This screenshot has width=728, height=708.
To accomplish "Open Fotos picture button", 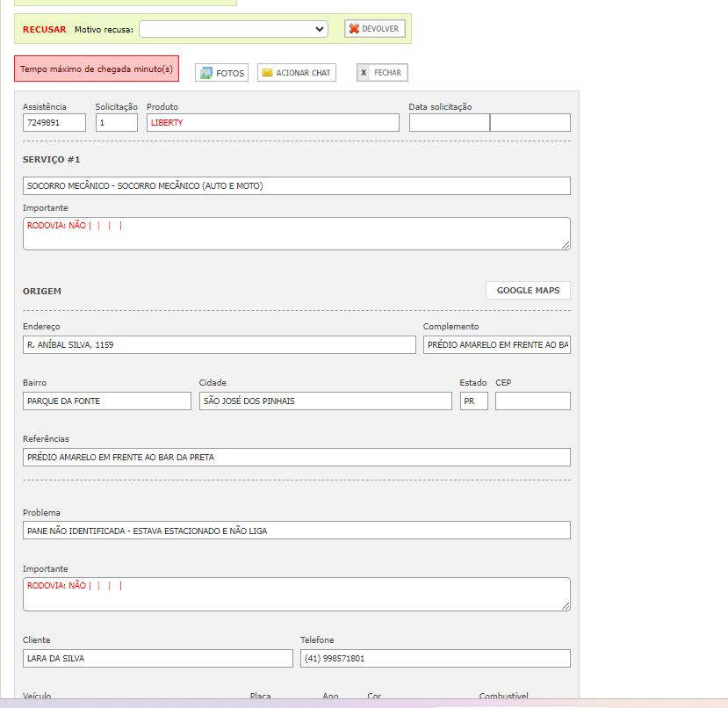I will 221,73.
